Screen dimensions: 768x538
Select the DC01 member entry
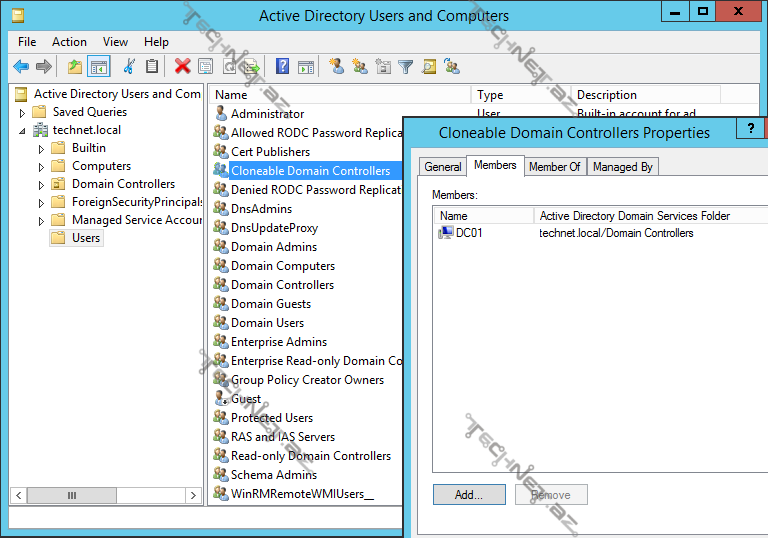pyautogui.click(x=460, y=233)
